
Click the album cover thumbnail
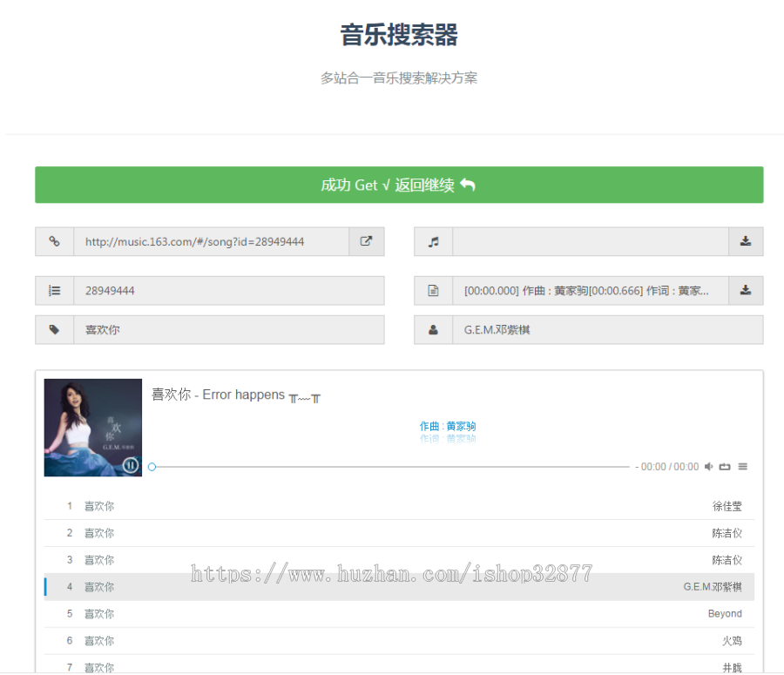click(93, 428)
